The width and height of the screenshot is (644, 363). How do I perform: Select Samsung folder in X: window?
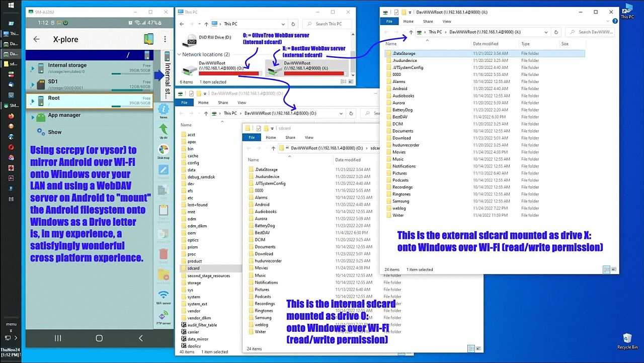click(x=401, y=201)
